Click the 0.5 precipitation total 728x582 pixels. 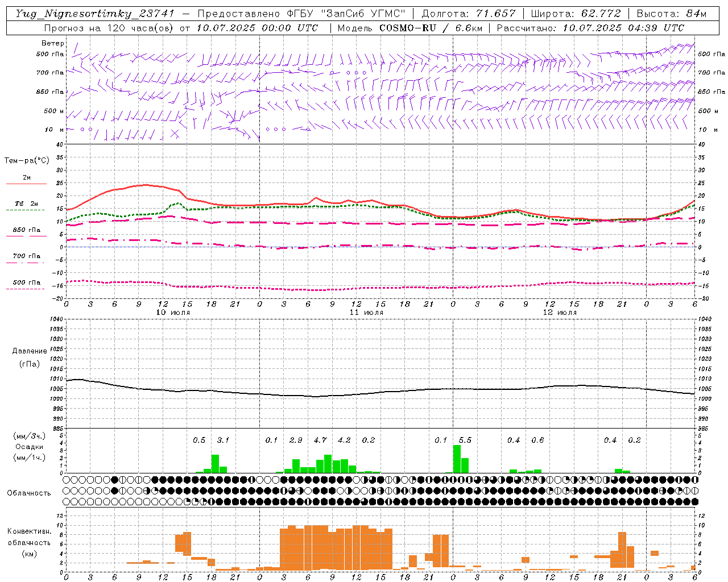pos(199,440)
